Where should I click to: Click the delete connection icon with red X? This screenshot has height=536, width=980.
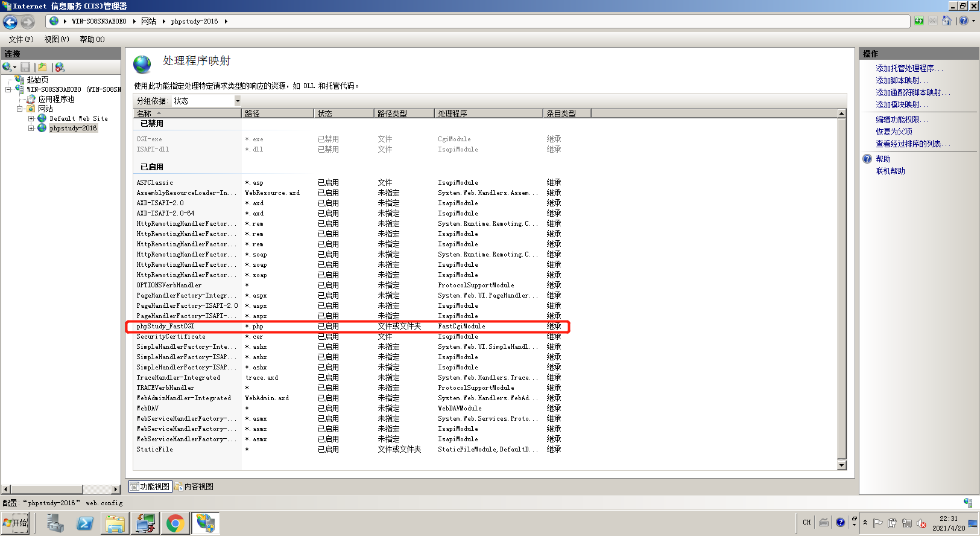point(59,67)
